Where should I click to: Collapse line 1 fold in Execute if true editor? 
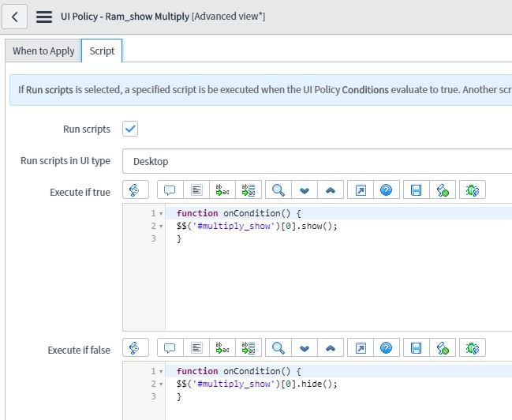coord(161,214)
